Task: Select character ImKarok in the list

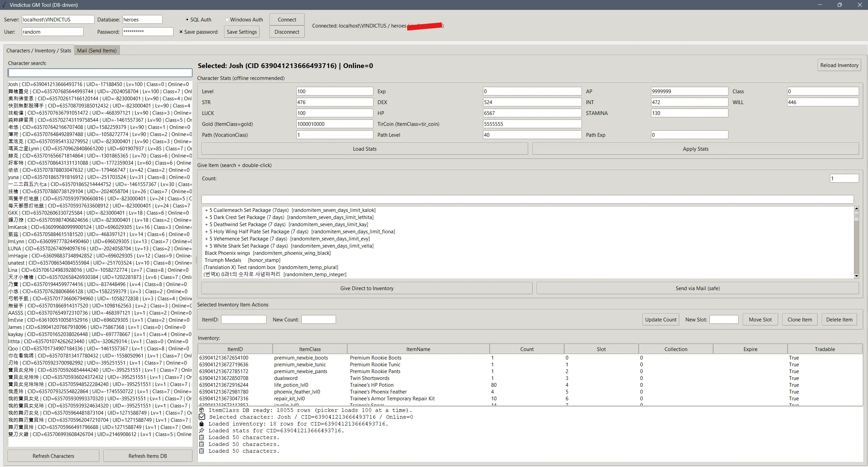Action: (100, 227)
